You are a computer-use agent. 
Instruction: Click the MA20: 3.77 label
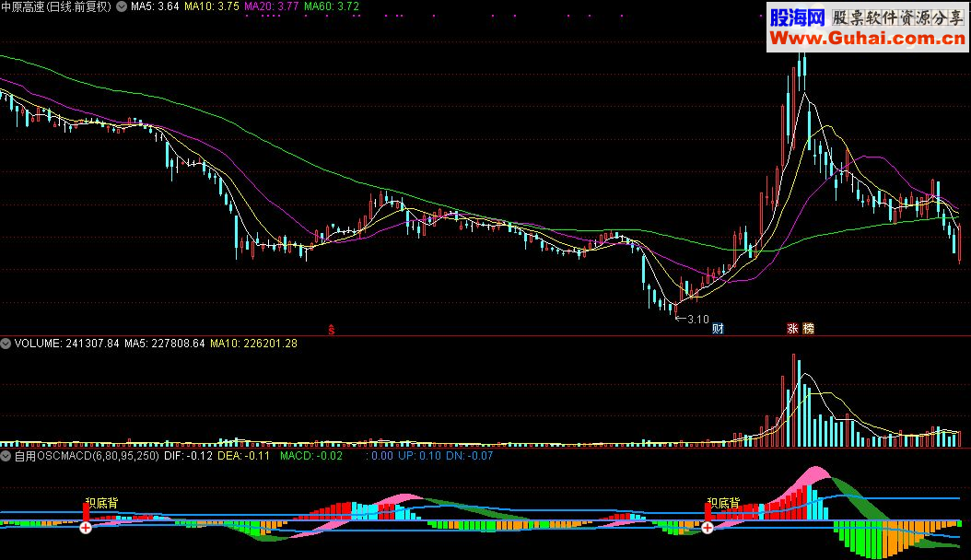(271, 6)
